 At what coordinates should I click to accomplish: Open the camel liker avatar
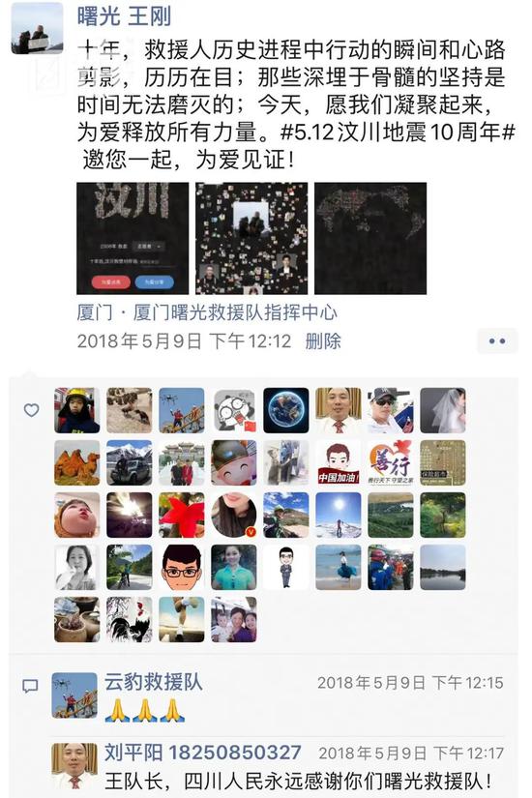pos(77,462)
